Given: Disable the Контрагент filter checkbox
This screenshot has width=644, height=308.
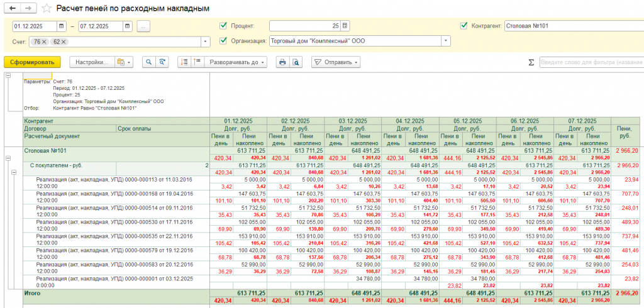Looking at the screenshot, I should (464, 26).
